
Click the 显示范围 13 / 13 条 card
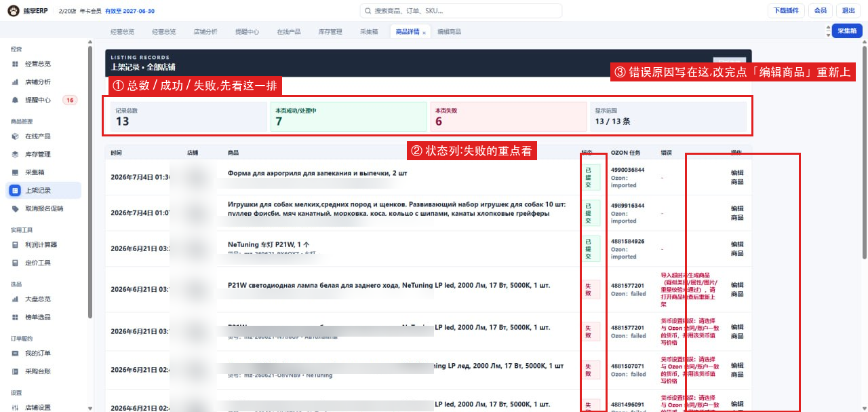668,117
